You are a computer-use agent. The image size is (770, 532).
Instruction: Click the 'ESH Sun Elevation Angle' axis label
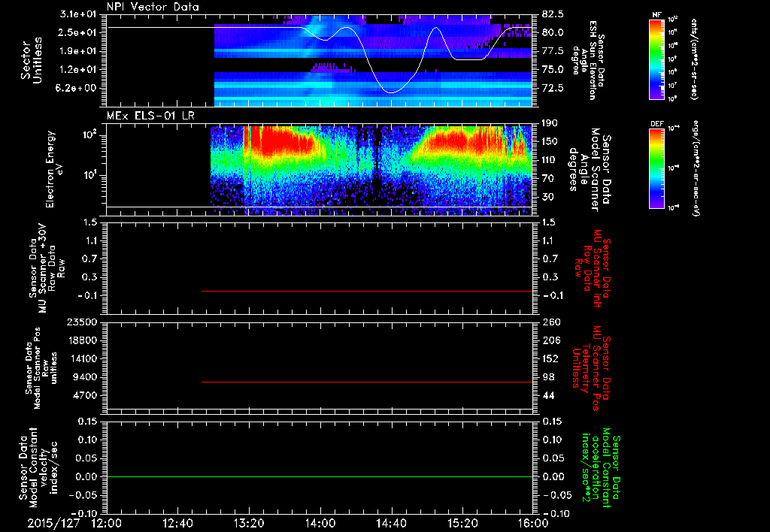coord(588,60)
